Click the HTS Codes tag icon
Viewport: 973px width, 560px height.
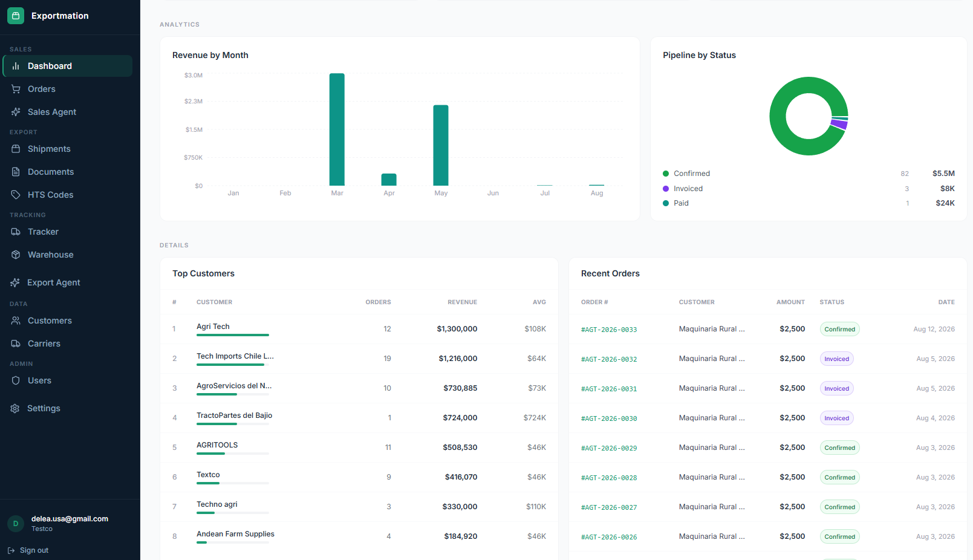coord(16,195)
